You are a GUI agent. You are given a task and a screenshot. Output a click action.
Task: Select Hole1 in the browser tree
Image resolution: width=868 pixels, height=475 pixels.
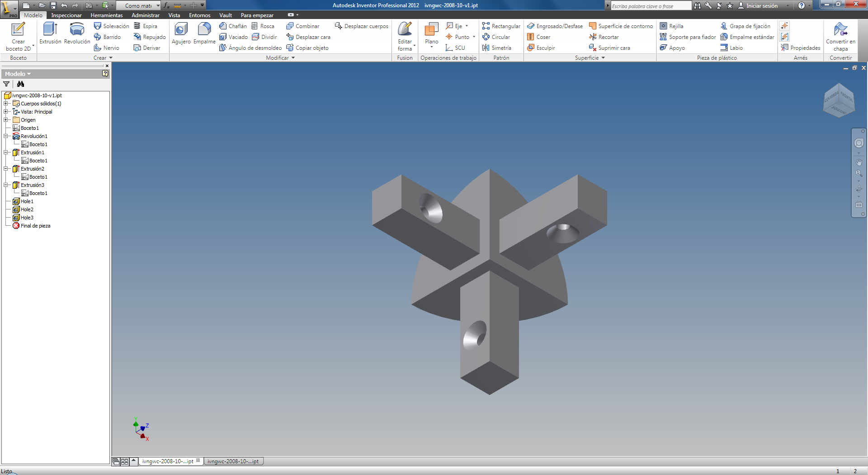(x=27, y=201)
